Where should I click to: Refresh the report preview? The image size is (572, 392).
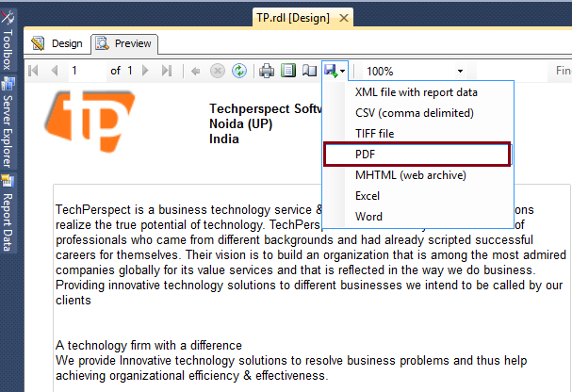click(x=239, y=71)
